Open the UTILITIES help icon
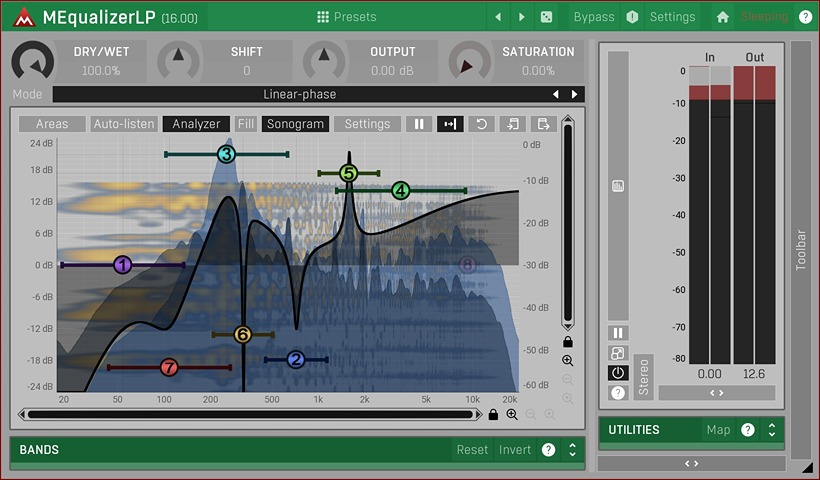 (x=748, y=430)
